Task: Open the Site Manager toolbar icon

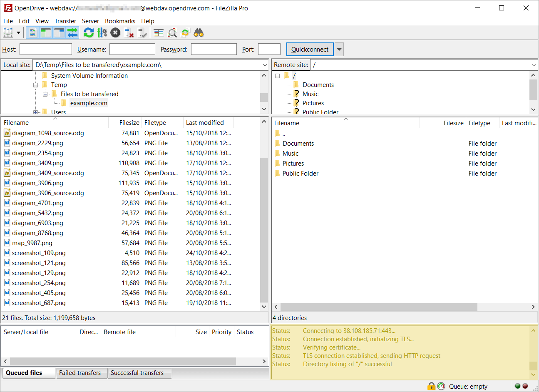Action: pos(8,32)
